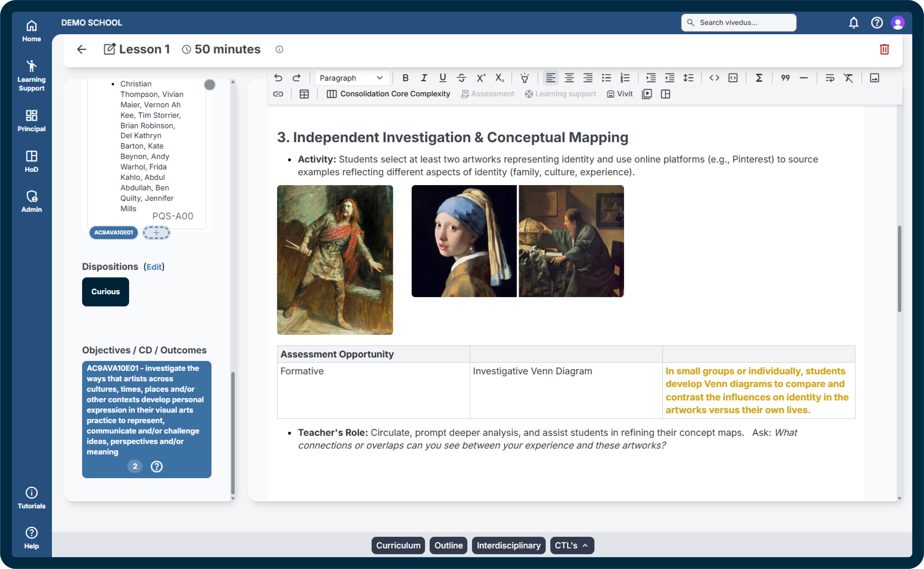924x569 pixels.
Task: Add a code with the dashed plus button
Action: (x=156, y=233)
